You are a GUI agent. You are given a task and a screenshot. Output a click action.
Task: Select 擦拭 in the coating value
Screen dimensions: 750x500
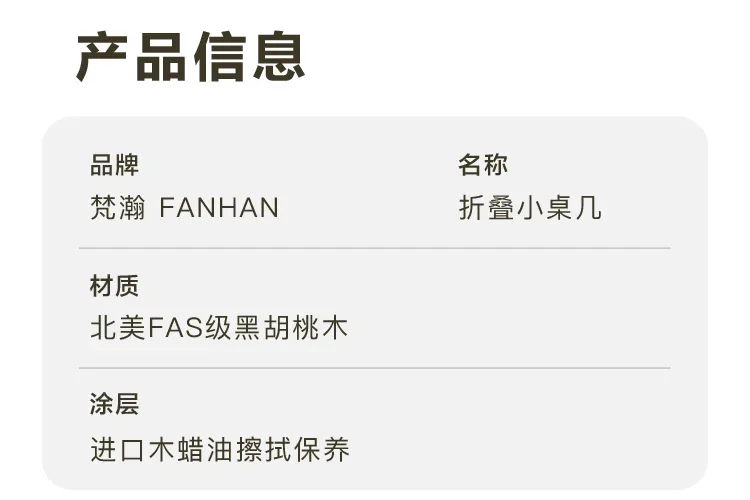263,450
